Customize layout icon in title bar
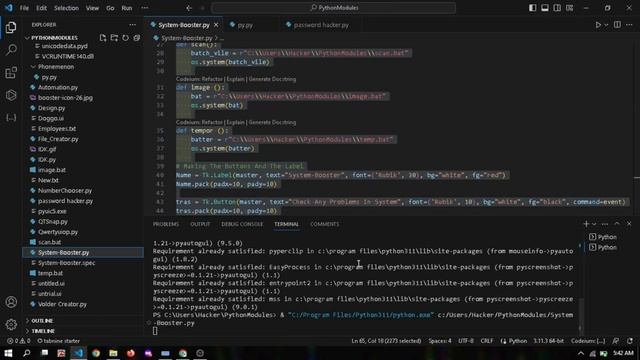 [x=569, y=8]
